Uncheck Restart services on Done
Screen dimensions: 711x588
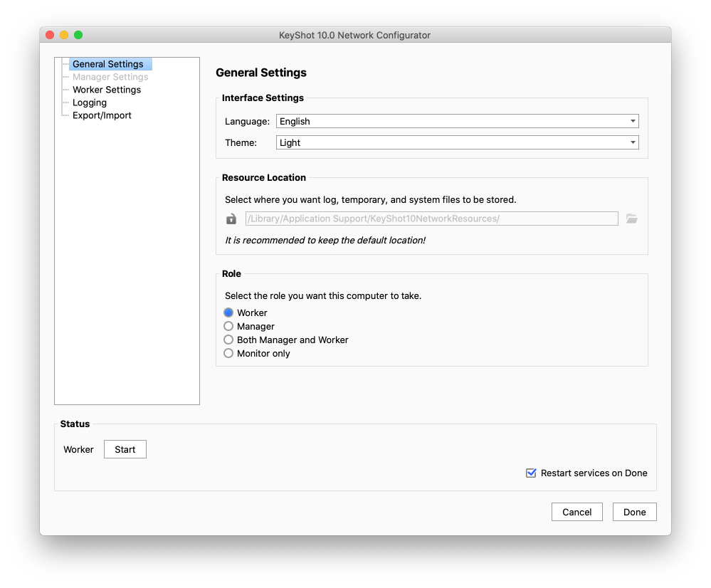531,473
